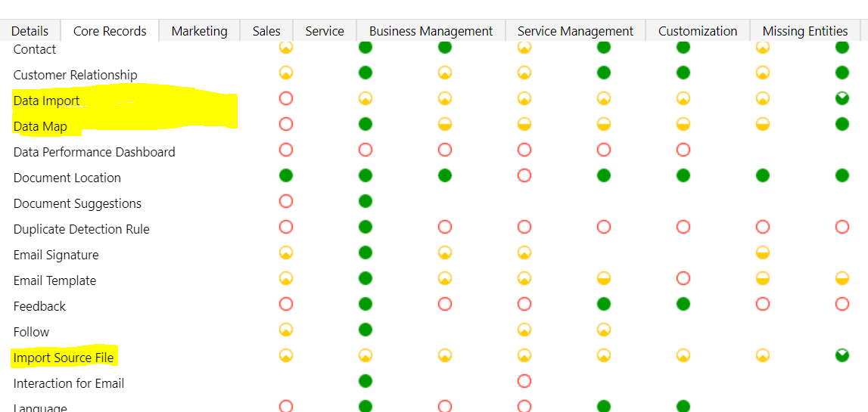Click the green circle in Import Source File row
868x412 pixels.
842,355
